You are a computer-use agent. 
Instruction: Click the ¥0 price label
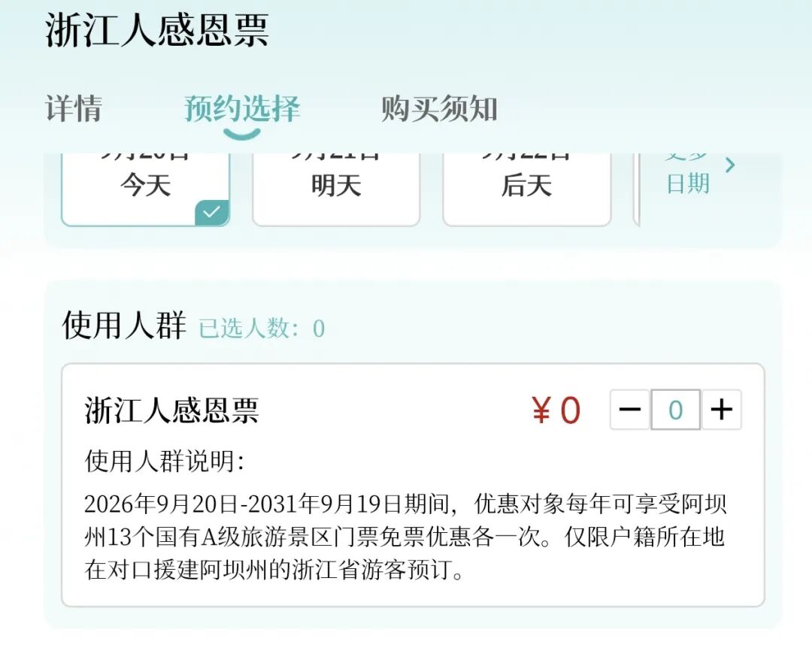click(556, 410)
